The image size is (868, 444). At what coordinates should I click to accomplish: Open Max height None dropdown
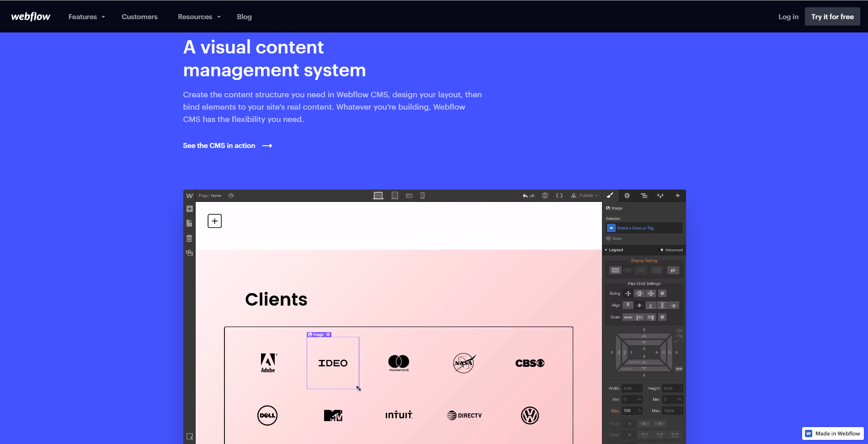tap(672, 411)
